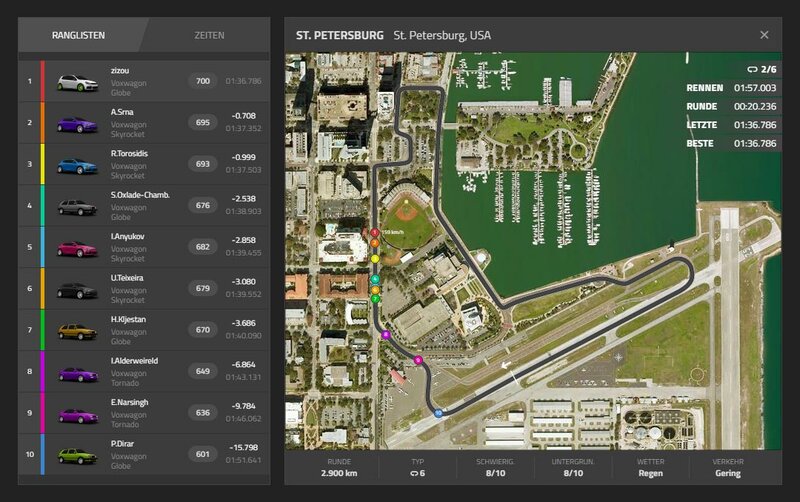The height and width of the screenshot is (502, 800).
Task: Click the 636 rating badge for E.Narsingh
Action: [x=203, y=412]
